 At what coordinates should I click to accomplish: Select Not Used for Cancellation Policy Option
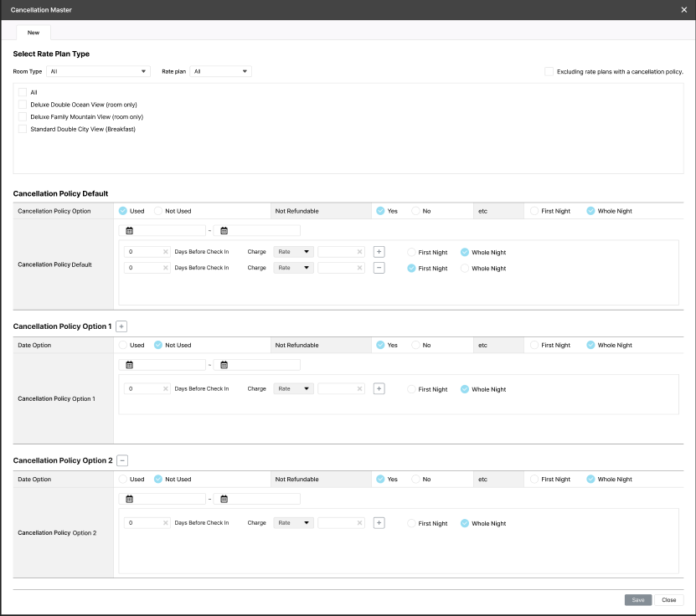(x=158, y=211)
